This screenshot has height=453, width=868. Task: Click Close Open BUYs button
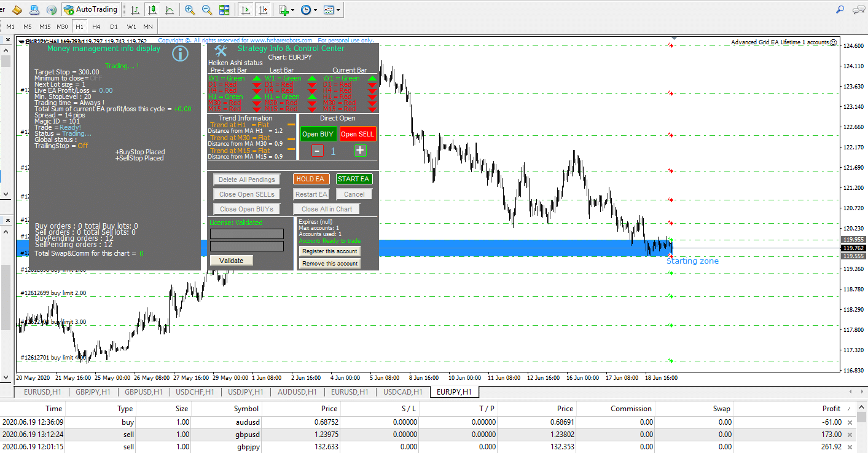click(247, 209)
